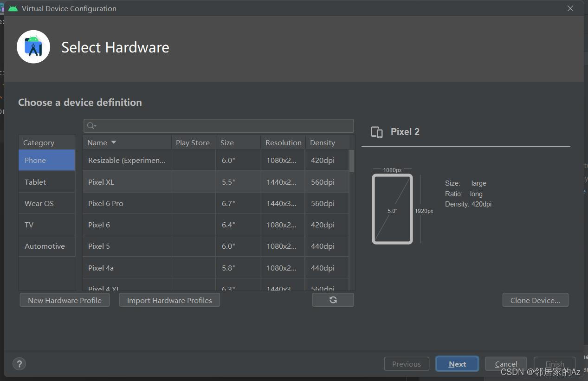
Task: Click the phone preview outline thumbnail
Action: (392, 209)
